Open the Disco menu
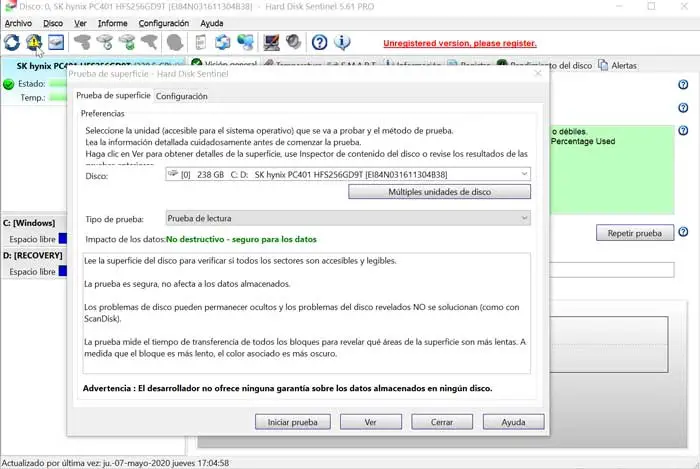The height and width of the screenshot is (469, 700). 53,23
